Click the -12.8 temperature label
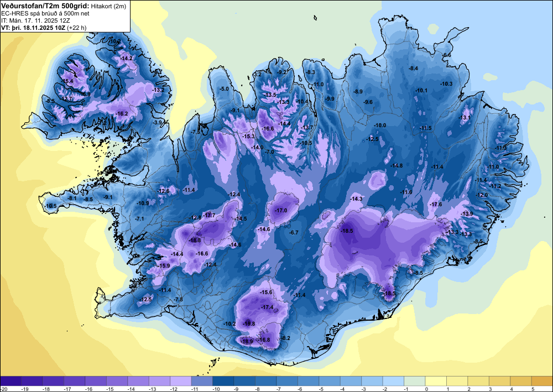This screenshot has height=392, width=553. click(x=195, y=217)
